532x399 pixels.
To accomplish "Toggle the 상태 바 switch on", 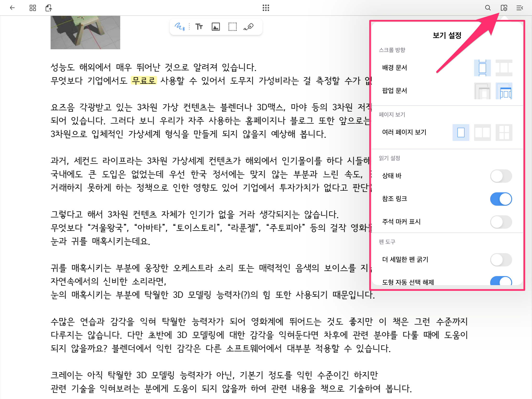I will pyautogui.click(x=501, y=176).
